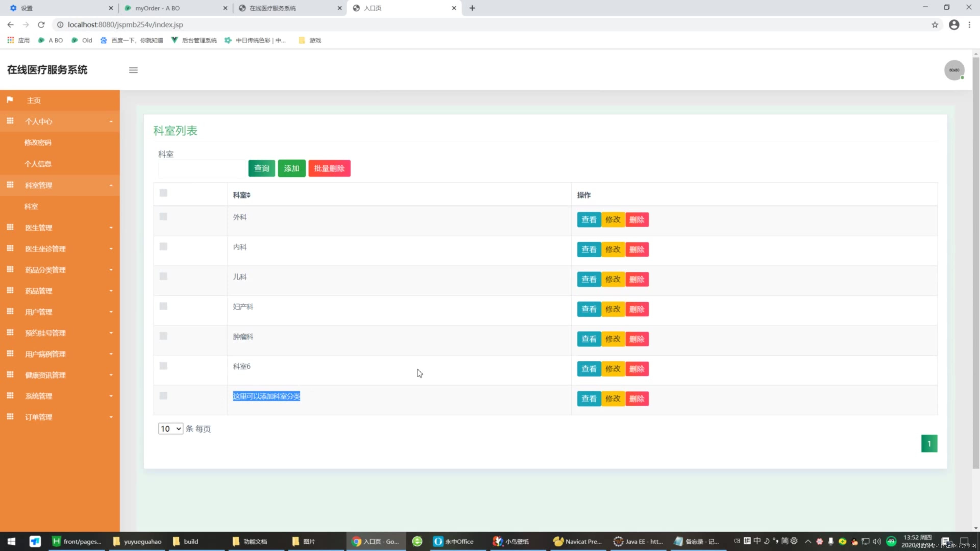980x551 pixels.
Task: Click the grid icon beside 订单管理
Action: pos(10,416)
